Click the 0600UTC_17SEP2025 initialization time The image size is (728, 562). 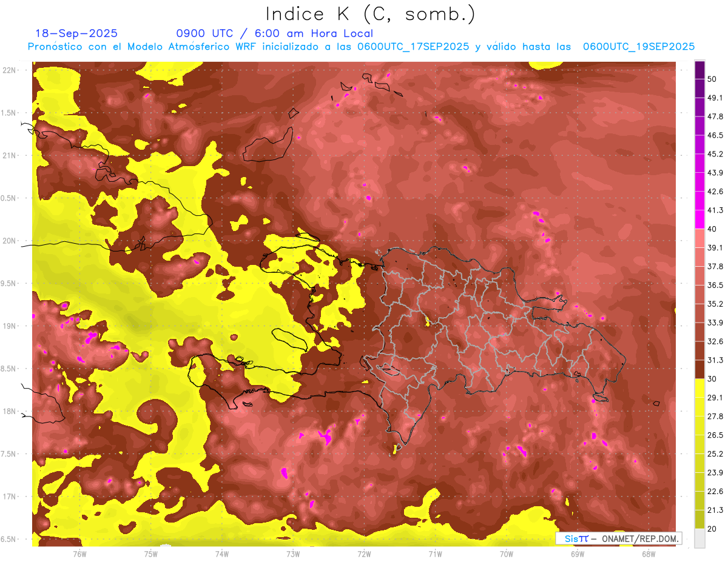(413, 47)
